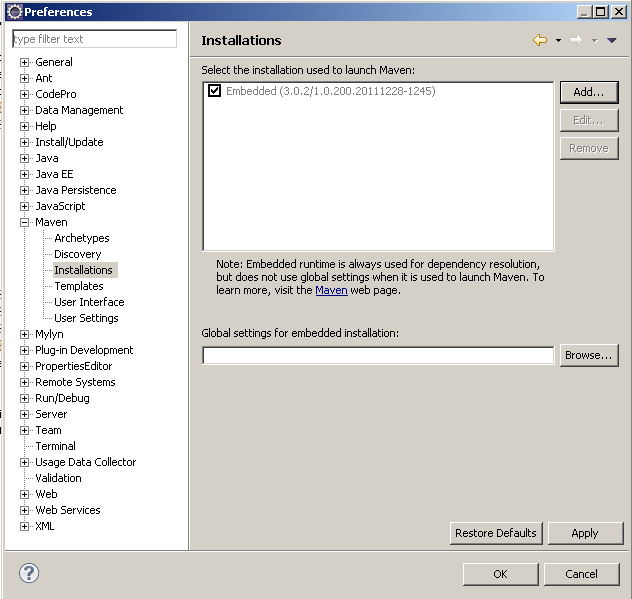This screenshot has width=632, height=599.
Task: Click the Apply button
Action: pos(585,533)
